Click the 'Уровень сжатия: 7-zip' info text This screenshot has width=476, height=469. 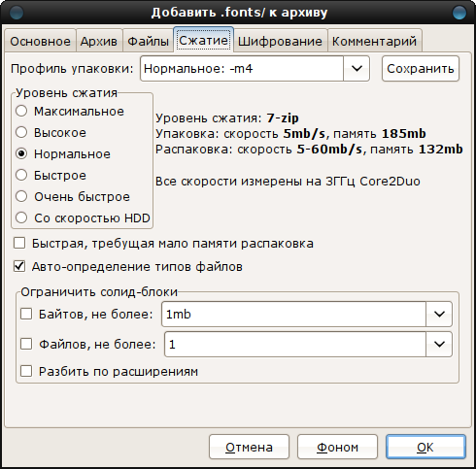227,118
